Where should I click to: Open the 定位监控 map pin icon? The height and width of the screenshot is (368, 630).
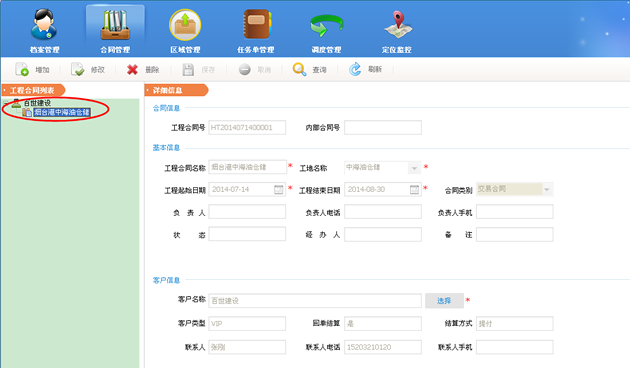click(x=397, y=24)
